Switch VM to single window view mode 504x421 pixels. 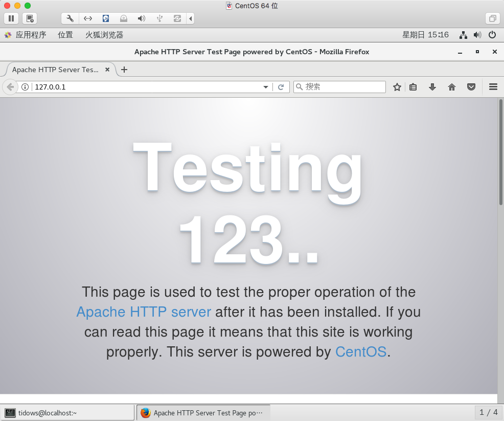coord(492,18)
